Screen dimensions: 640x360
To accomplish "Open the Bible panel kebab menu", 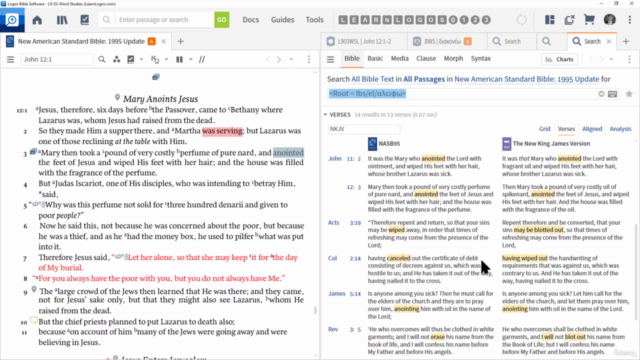I will coord(309,60).
